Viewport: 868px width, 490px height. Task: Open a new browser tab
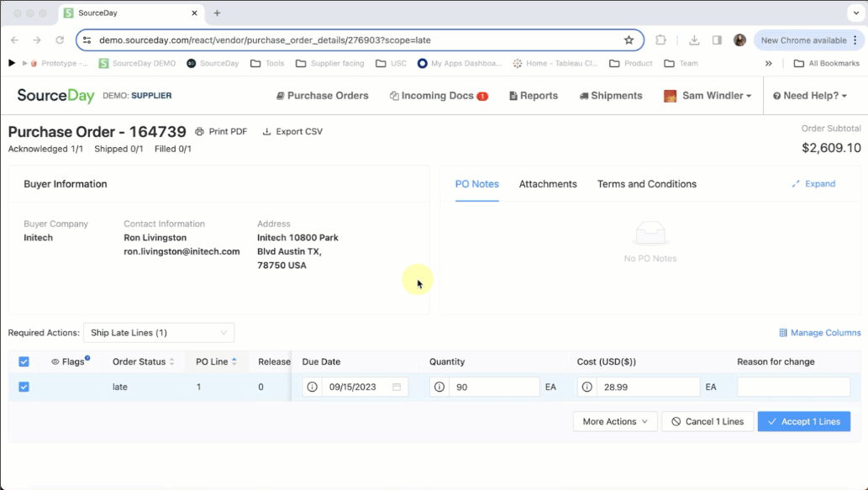(217, 13)
